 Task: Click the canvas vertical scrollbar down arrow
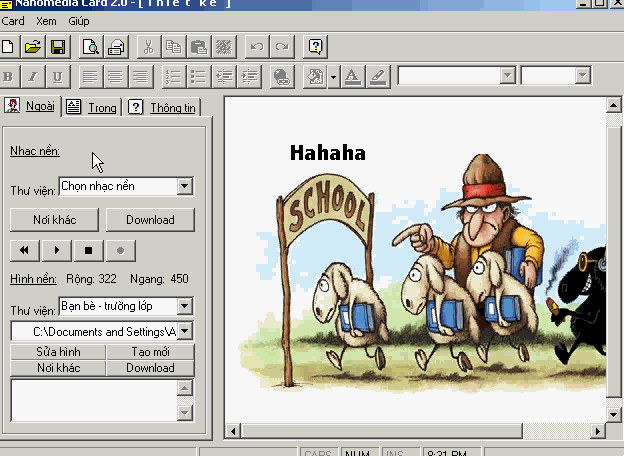point(613,415)
